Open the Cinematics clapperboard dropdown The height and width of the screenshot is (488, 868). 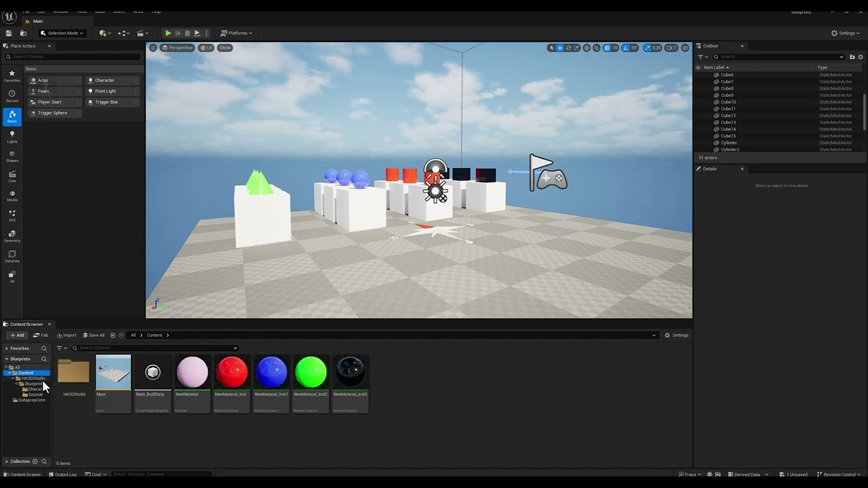click(142, 33)
